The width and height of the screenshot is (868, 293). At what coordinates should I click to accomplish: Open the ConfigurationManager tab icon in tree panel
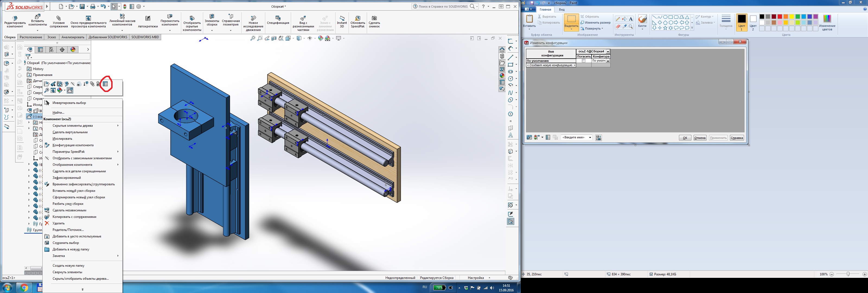click(x=51, y=50)
